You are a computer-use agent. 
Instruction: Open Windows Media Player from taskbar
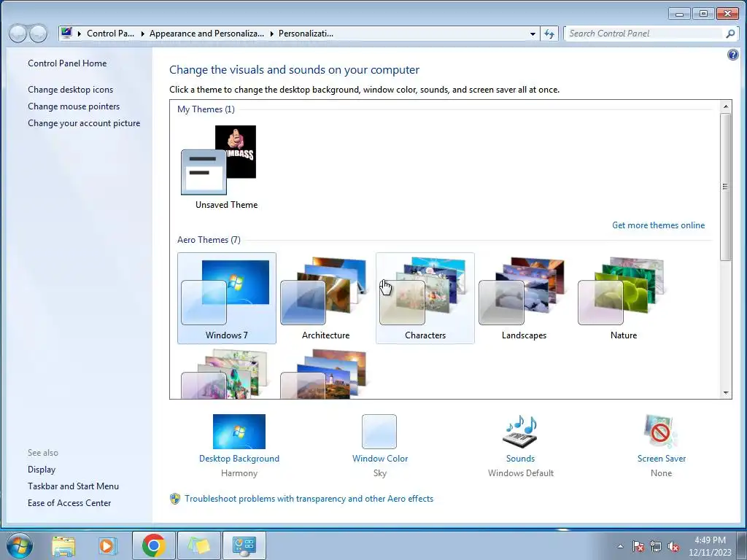coord(108,545)
